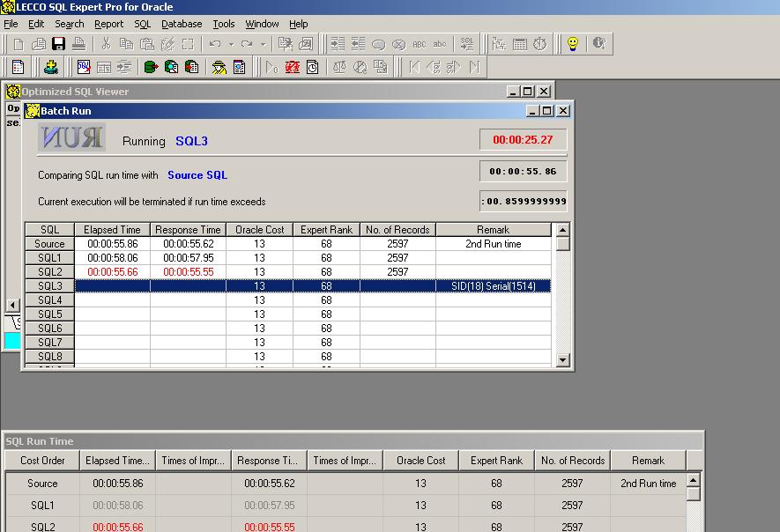This screenshot has width=780, height=532.
Task: Select the SQL2 row header in Batch Run
Action: 49,272
